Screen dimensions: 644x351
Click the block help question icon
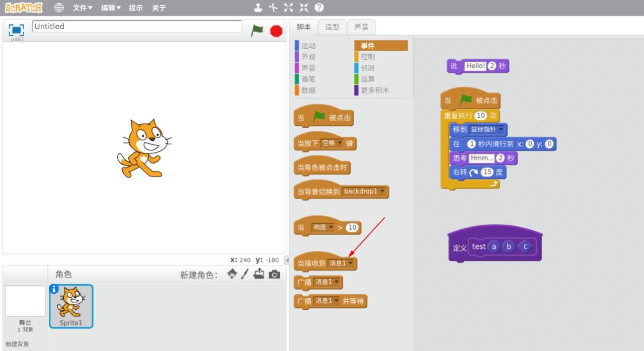coord(318,8)
